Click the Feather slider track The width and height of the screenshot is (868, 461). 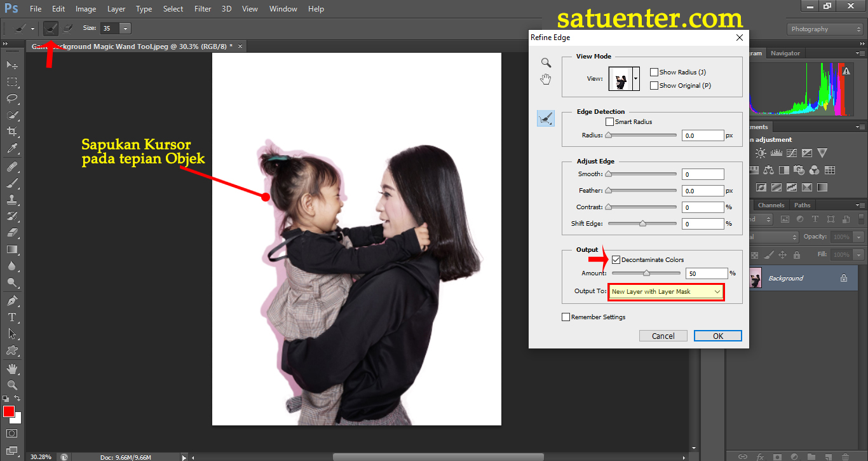(642, 190)
